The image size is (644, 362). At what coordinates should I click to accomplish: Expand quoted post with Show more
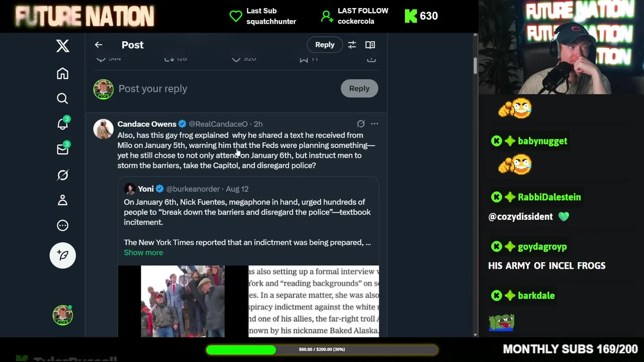tap(143, 252)
